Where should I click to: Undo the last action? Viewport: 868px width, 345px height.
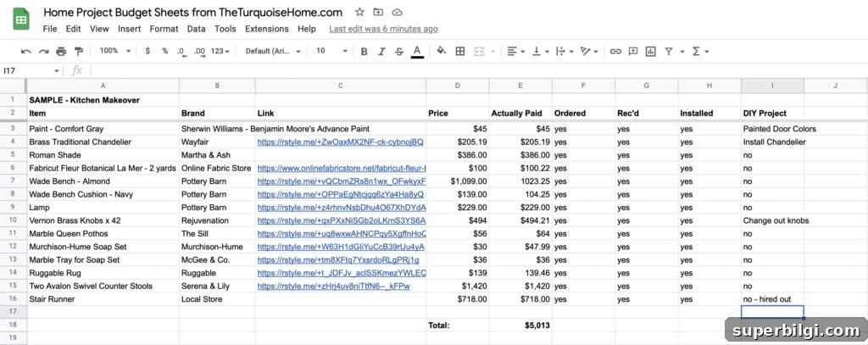[25, 52]
